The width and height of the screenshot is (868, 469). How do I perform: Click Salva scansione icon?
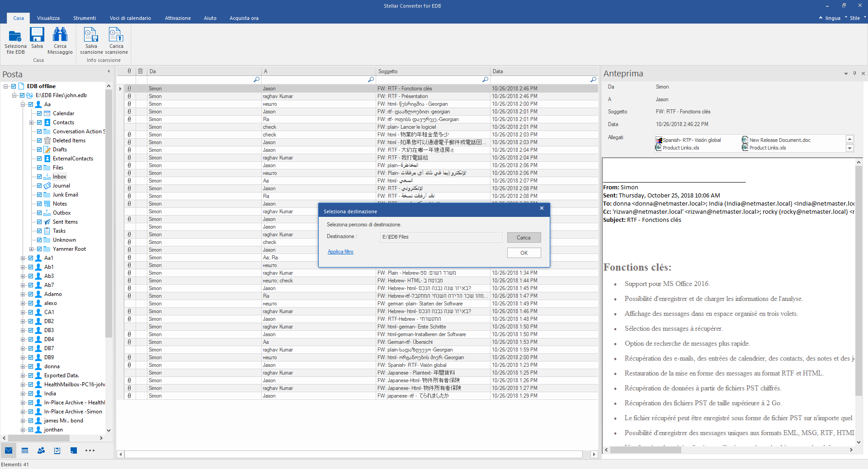coord(91,35)
